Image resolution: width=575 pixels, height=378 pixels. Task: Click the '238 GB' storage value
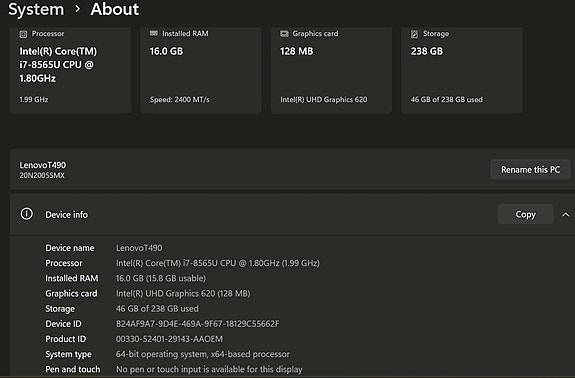(x=427, y=51)
